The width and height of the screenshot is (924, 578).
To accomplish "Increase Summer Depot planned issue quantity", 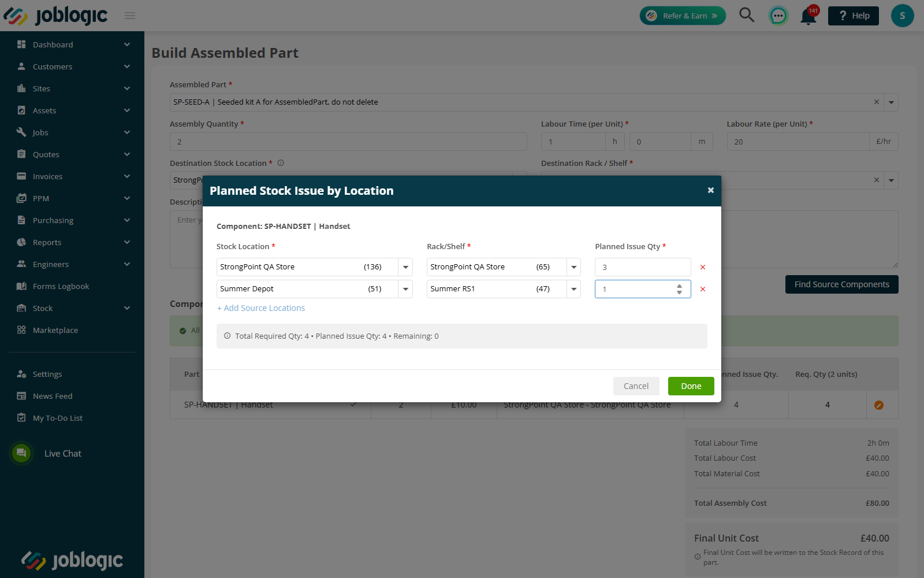I will tap(680, 286).
